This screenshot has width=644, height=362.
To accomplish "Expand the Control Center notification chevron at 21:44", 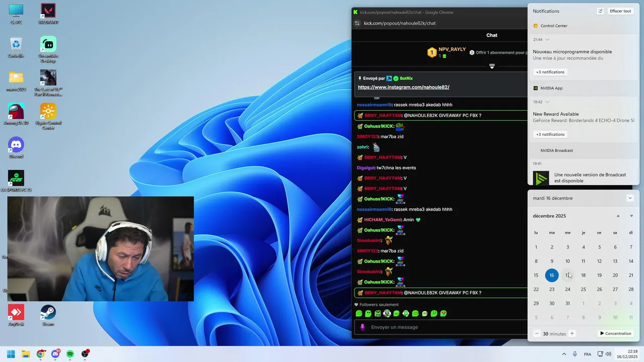I will (547, 39).
